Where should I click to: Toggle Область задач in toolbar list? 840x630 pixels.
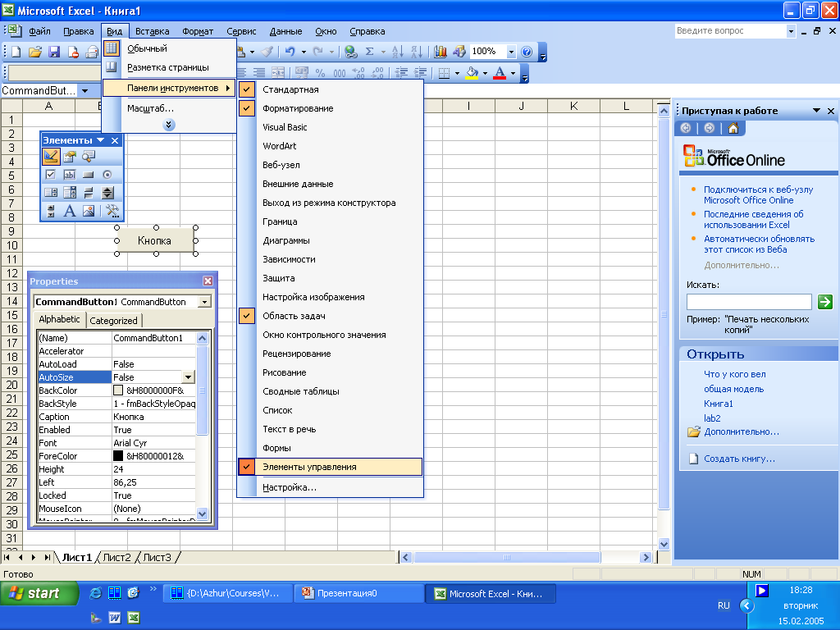point(330,316)
